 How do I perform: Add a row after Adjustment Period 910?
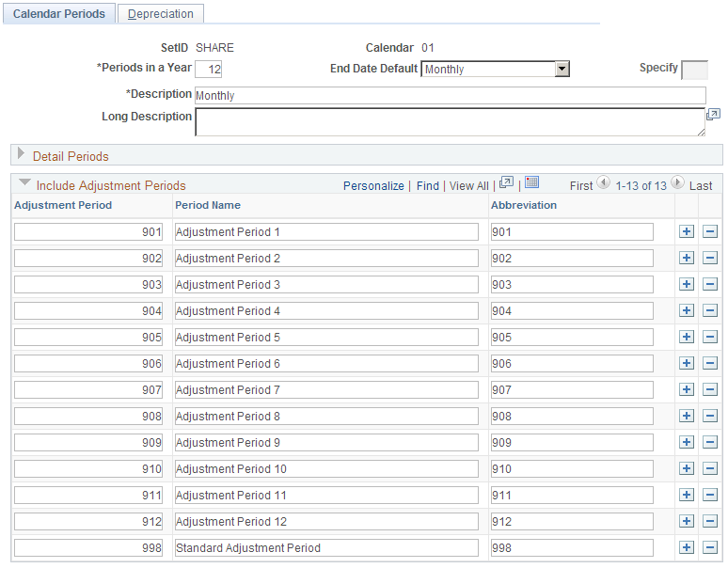click(687, 468)
